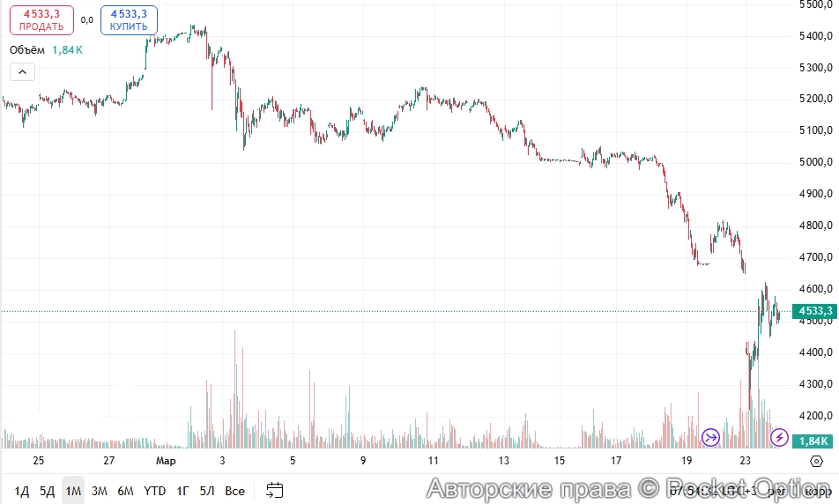839x504 pixels.
Task: Click the green 4533,3 price scale label
Action: tap(813, 311)
